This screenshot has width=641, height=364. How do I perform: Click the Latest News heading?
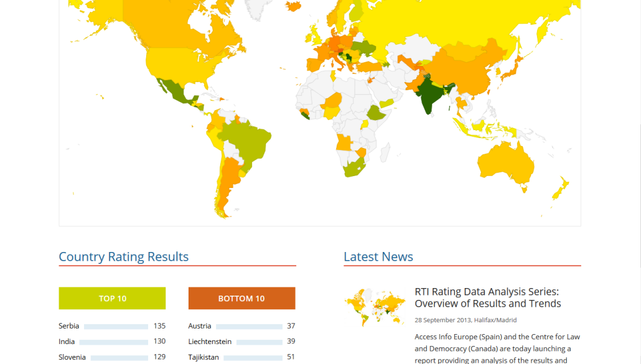pyautogui.click(x=378, y=256)
